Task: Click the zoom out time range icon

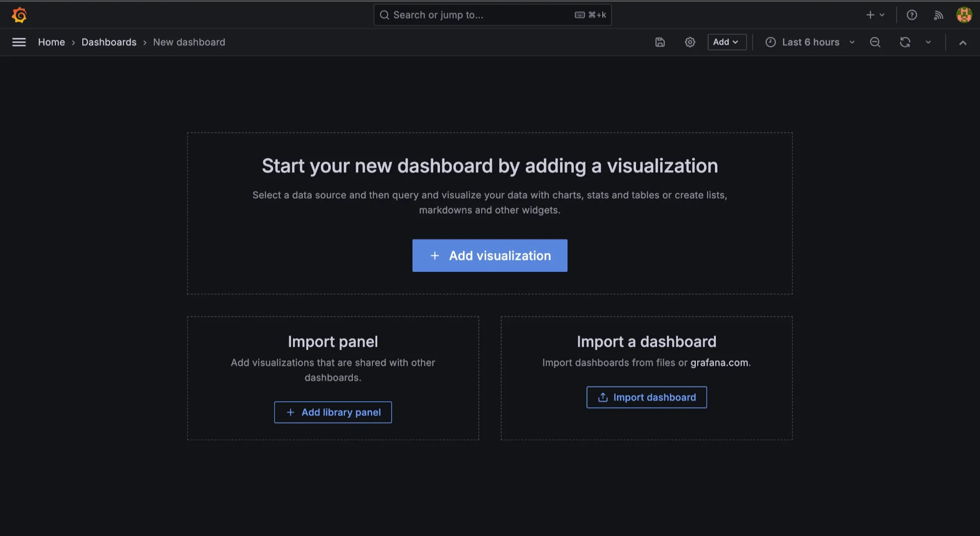Action: [x=875, y=42]
